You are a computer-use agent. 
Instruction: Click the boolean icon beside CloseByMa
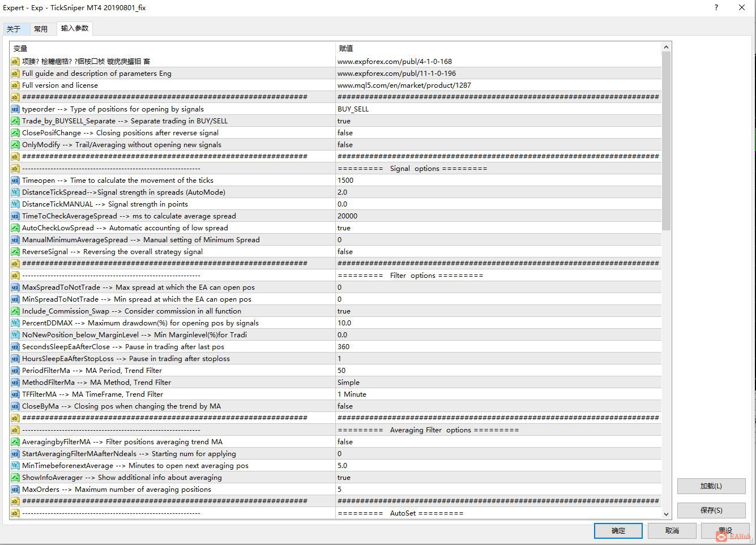click(x=15, y=406)
